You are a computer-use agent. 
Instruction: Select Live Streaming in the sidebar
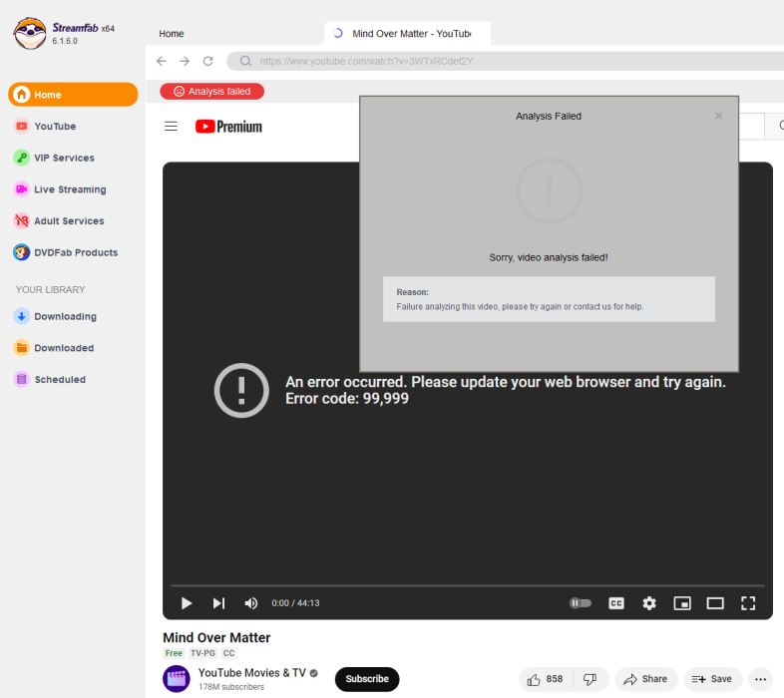pyautogui.click(x=60, y=189)
